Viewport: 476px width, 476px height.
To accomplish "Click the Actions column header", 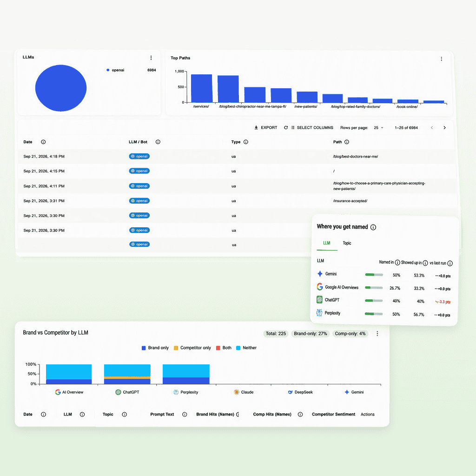I will 367,414.
